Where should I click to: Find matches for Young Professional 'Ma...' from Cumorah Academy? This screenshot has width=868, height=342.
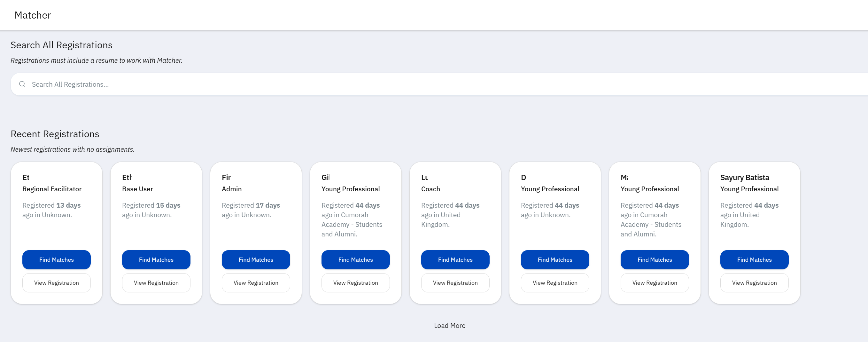[x=655, y=260]
